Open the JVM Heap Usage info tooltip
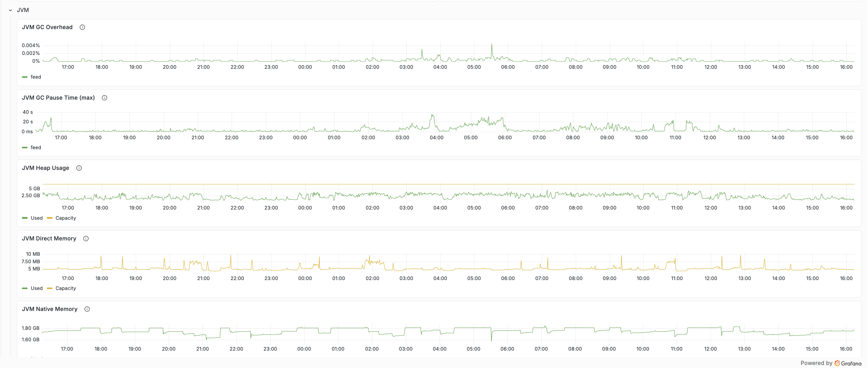Viewport: 868px width, 368px height. click(x=79, y=167)
